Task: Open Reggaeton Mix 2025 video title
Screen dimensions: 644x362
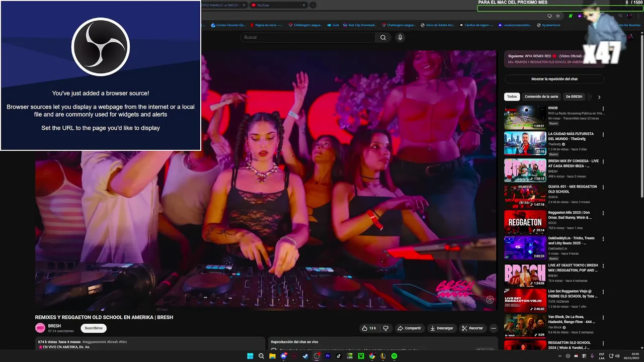Action: [x=570, y=215]
